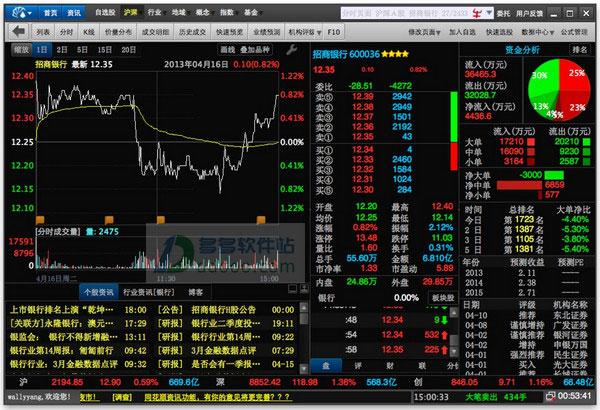Open 成交明细 view
This screenshot has width=600, height=410.
click(x=155, y=32)
